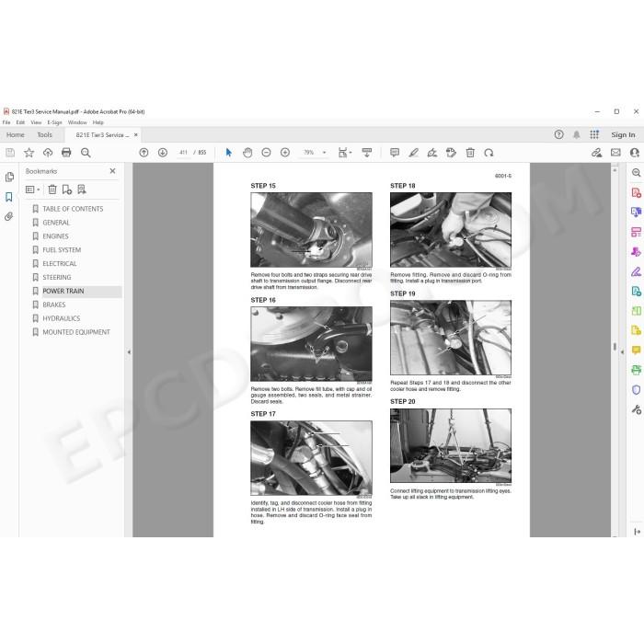Find current bookmark icon

click(82, 190)
